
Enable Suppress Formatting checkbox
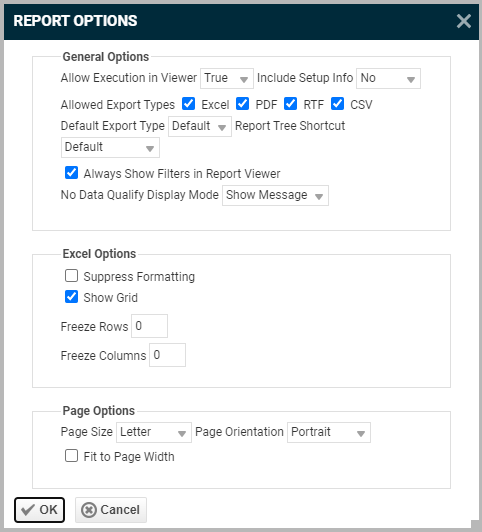(x=71, y=276)
